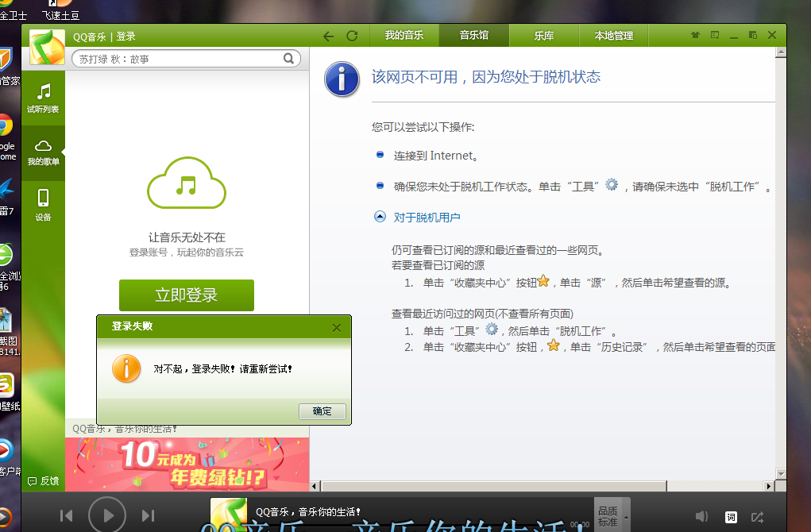
Task: Toggle the 词 lyrics button
Action: pyautogui.click(x=731, y=517)
